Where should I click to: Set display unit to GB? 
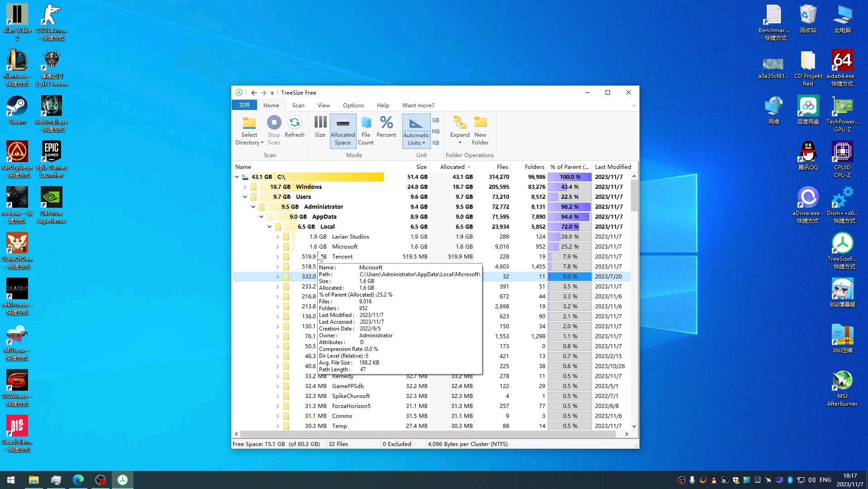point(435,120)
